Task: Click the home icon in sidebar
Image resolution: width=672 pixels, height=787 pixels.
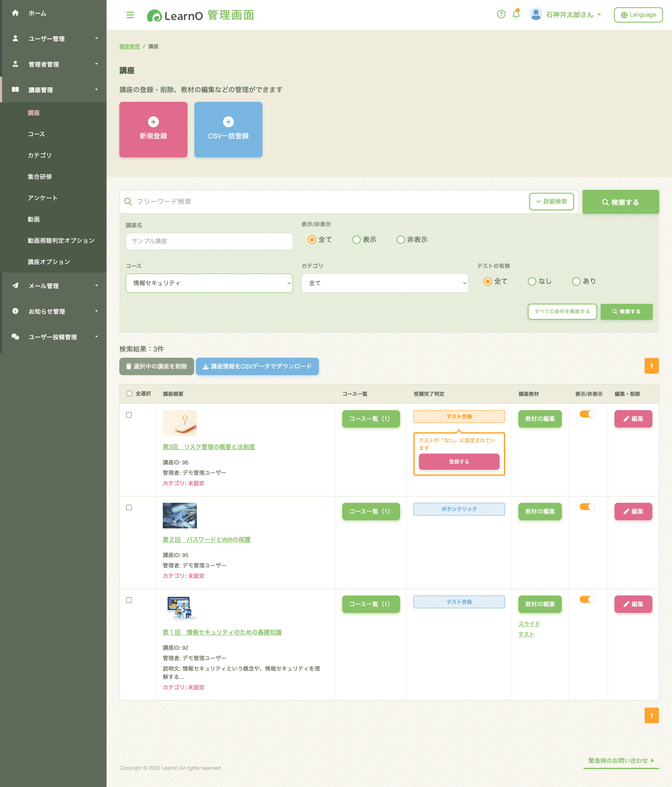Action: pos(15,13)
